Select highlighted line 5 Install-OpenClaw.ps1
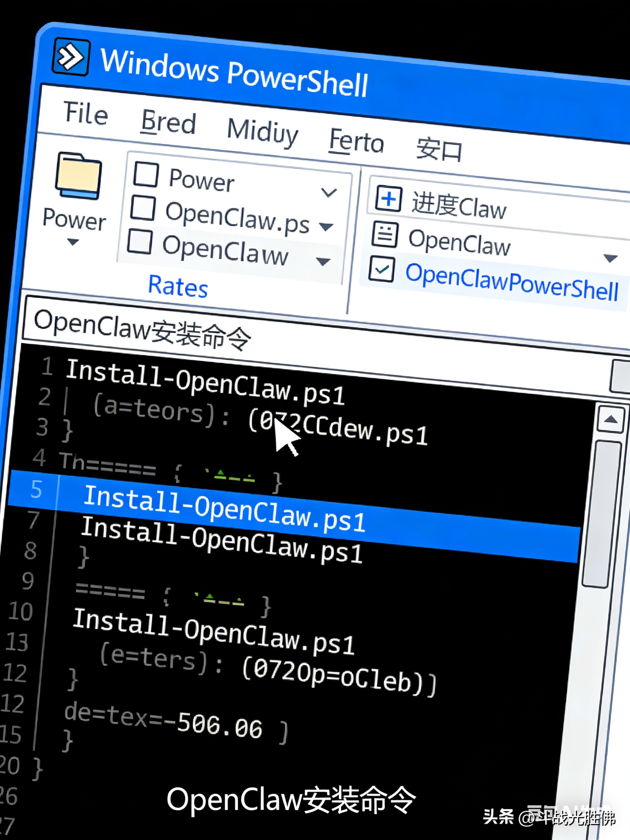 [224, 508]
